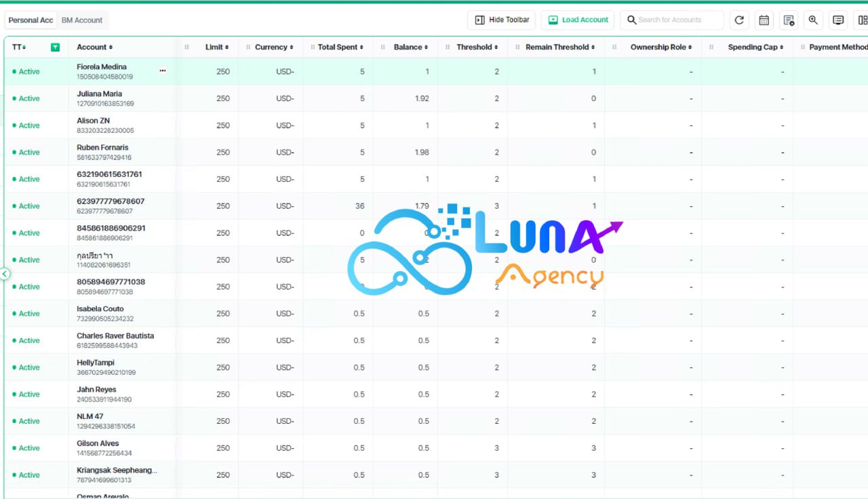Sort by the Threshold column header
Screen dimensions: 868x499
[x=477, y=47]
